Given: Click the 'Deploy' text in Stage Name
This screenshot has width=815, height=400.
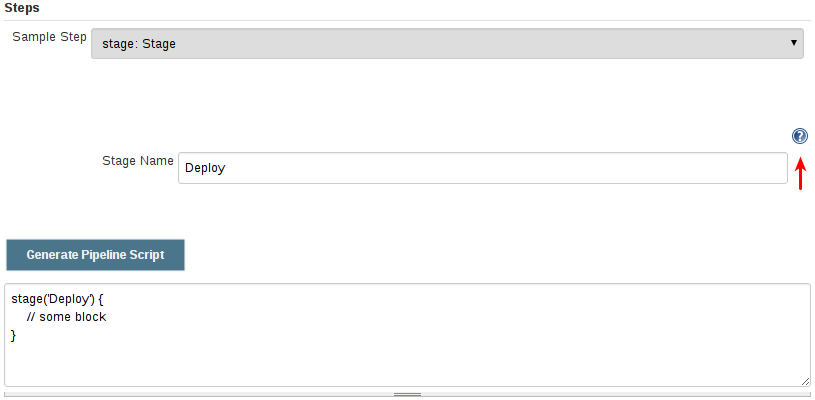Looking at the screenshot, I should coord(205,168).
